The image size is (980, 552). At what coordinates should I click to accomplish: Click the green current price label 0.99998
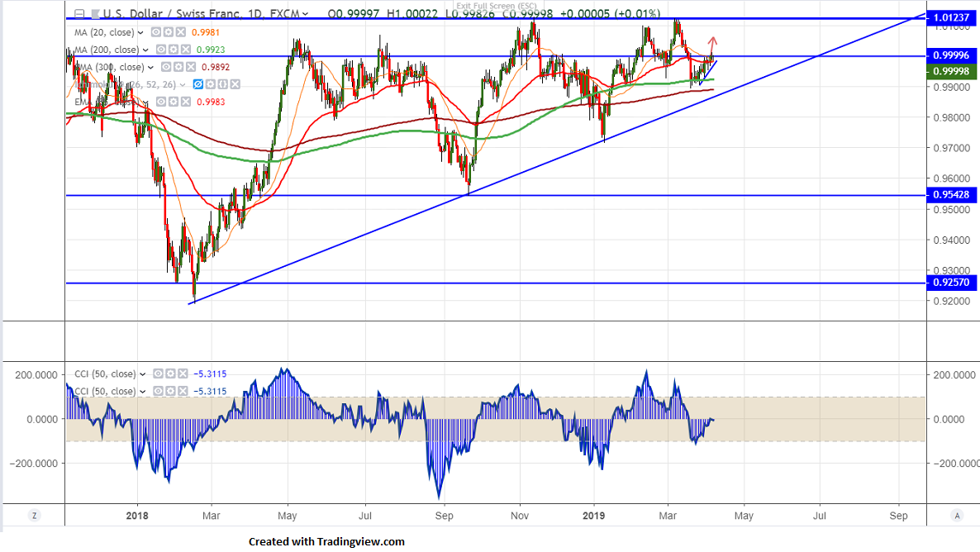pyautogui.click(x=953, y=71)
